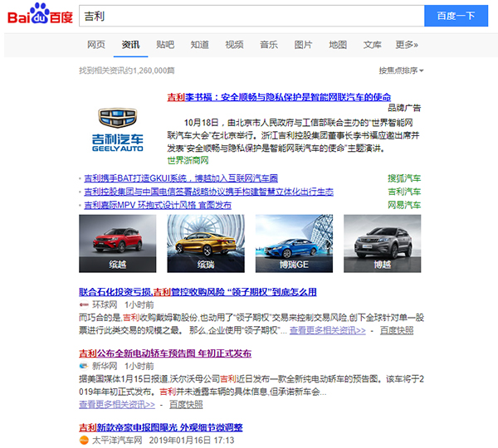Open the 博越 car thumbnail
The height and width of the screenshot is (448, 498).
tap(382, 243)
